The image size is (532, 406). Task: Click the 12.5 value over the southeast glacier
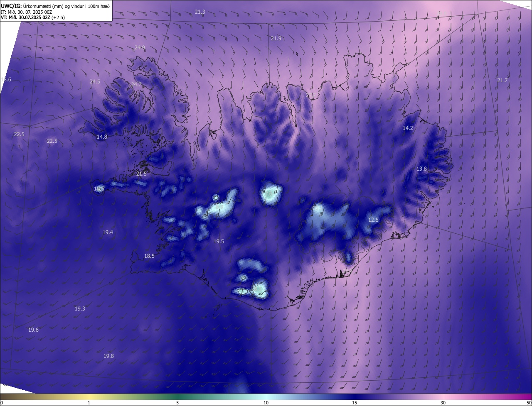pos(373,220)
